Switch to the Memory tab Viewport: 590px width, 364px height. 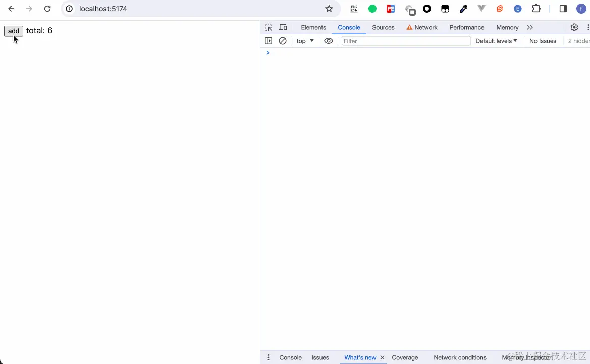coord(507,27)
